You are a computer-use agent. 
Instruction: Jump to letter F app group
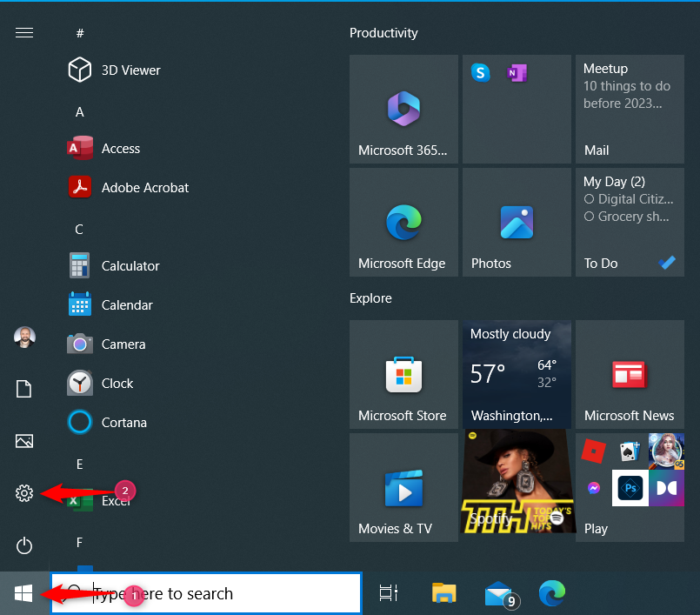[79, 542]
